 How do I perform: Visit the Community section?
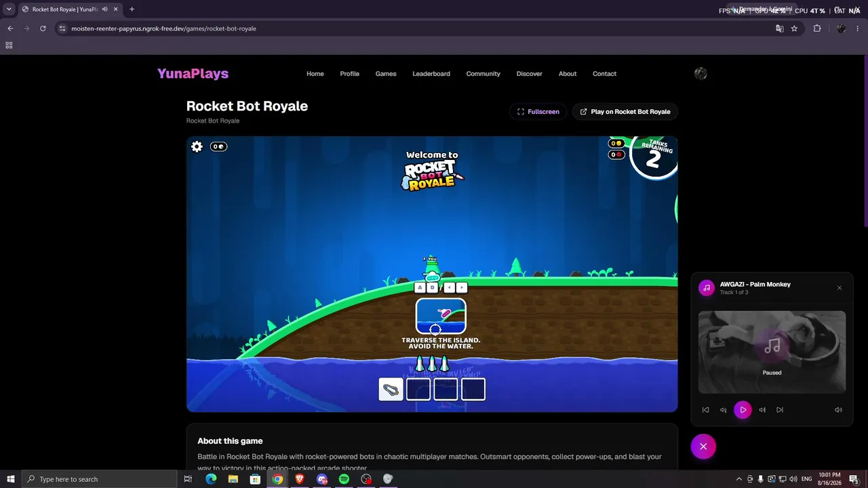click(x=484, y=74)
